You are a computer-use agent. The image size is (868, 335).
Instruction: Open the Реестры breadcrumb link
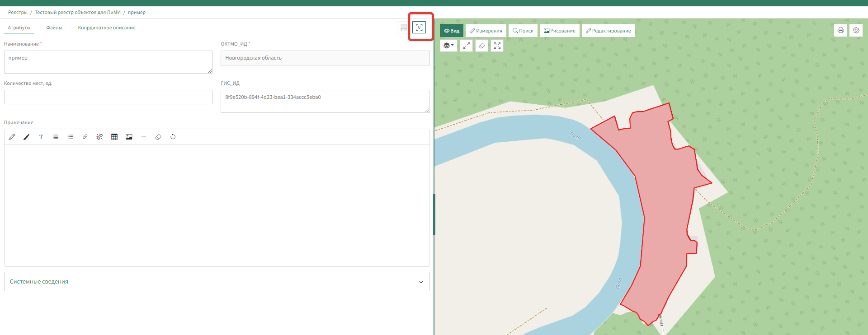click(x=18, y=12)
